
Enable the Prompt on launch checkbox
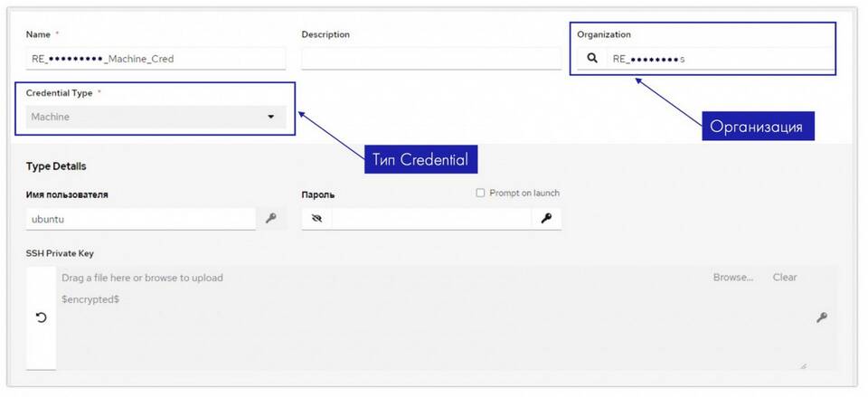tap(480, 193)
